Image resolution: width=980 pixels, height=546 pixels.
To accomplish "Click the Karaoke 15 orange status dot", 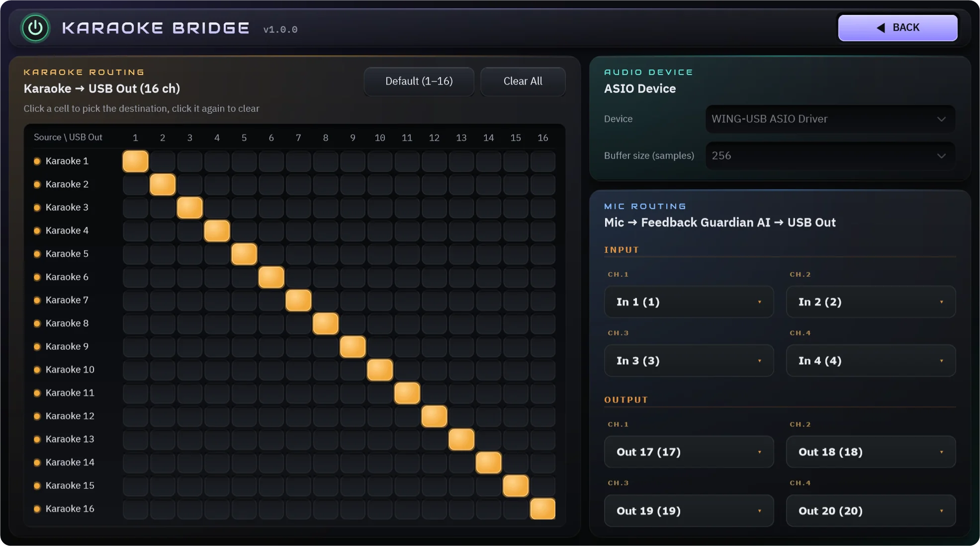I will pos(37,486).
